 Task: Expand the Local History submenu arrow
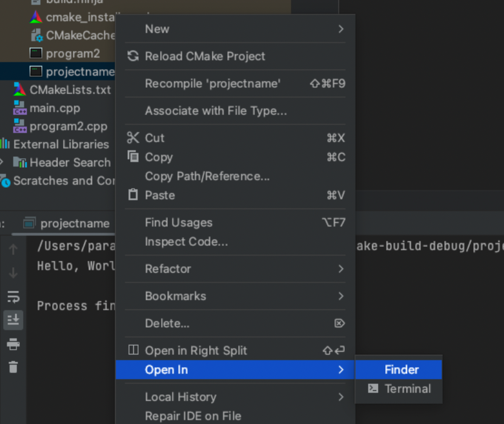click(340, 397)
